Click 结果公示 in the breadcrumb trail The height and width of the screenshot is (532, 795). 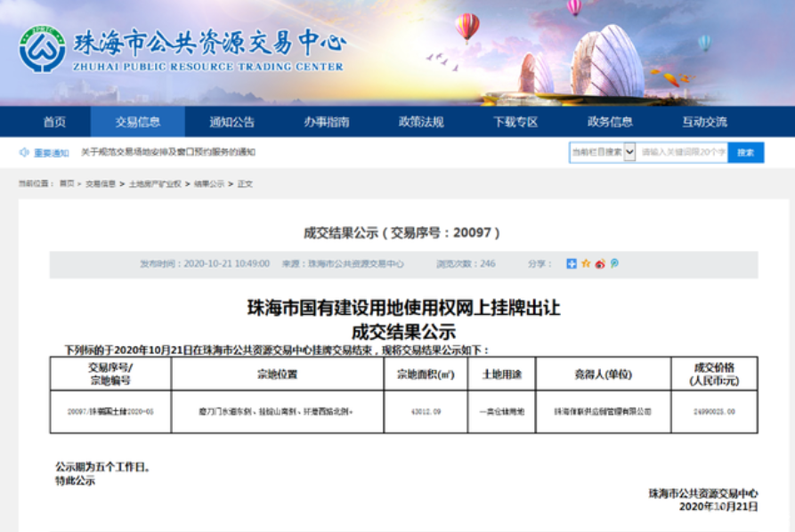(209, 183)
